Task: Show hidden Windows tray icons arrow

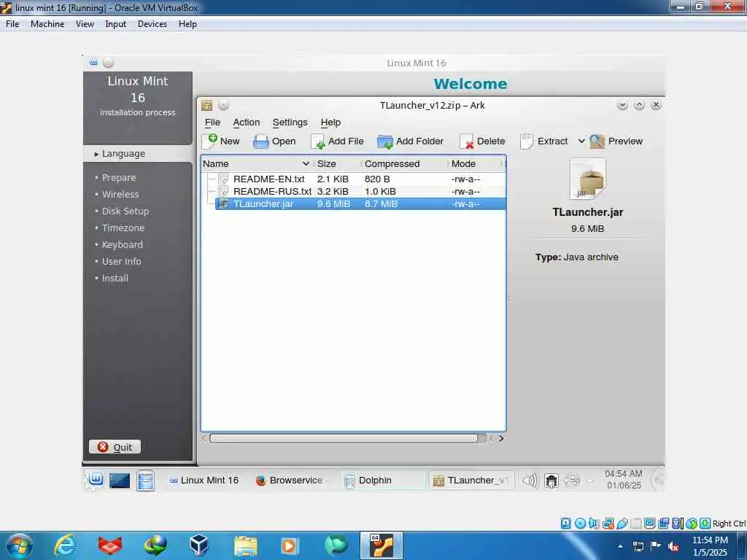Action: click(x=620, y=546)
